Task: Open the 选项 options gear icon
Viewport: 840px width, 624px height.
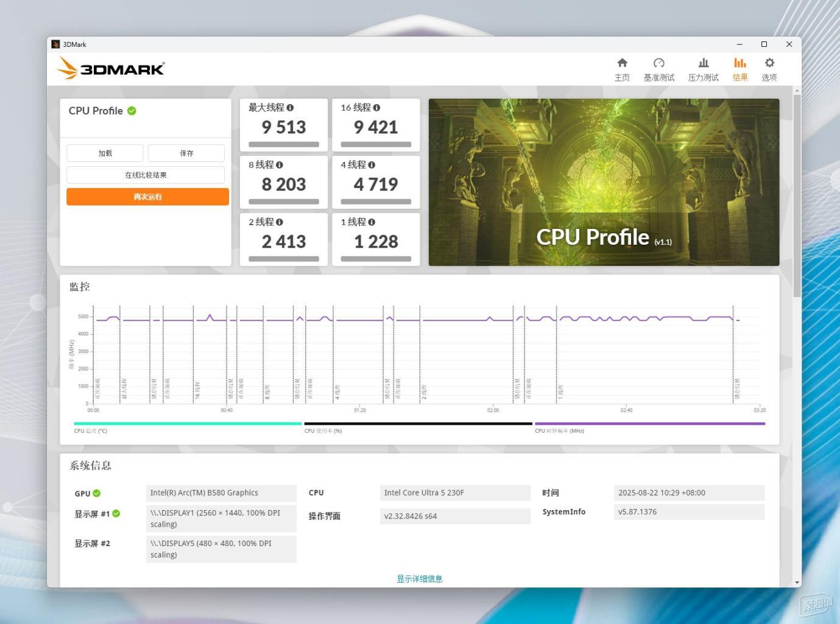Action: (769, 63)
